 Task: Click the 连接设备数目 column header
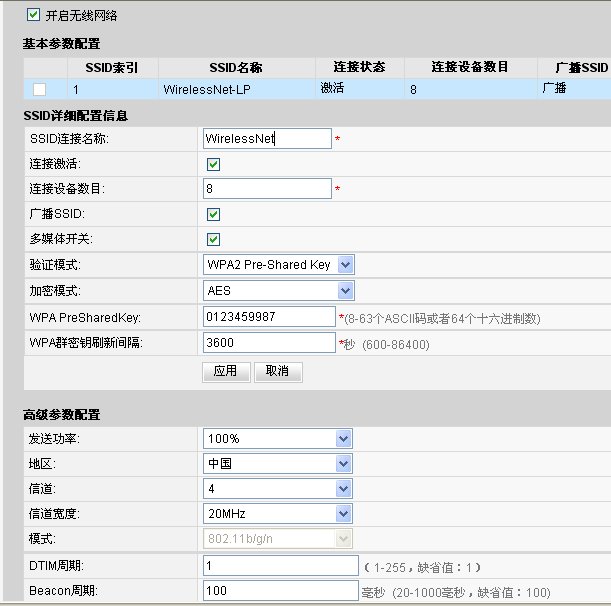click(470, 67)
